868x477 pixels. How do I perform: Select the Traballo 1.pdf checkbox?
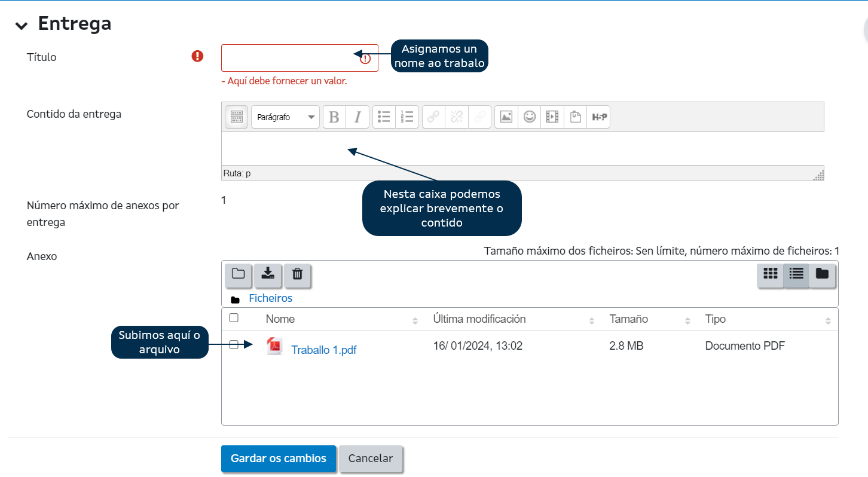234,344
